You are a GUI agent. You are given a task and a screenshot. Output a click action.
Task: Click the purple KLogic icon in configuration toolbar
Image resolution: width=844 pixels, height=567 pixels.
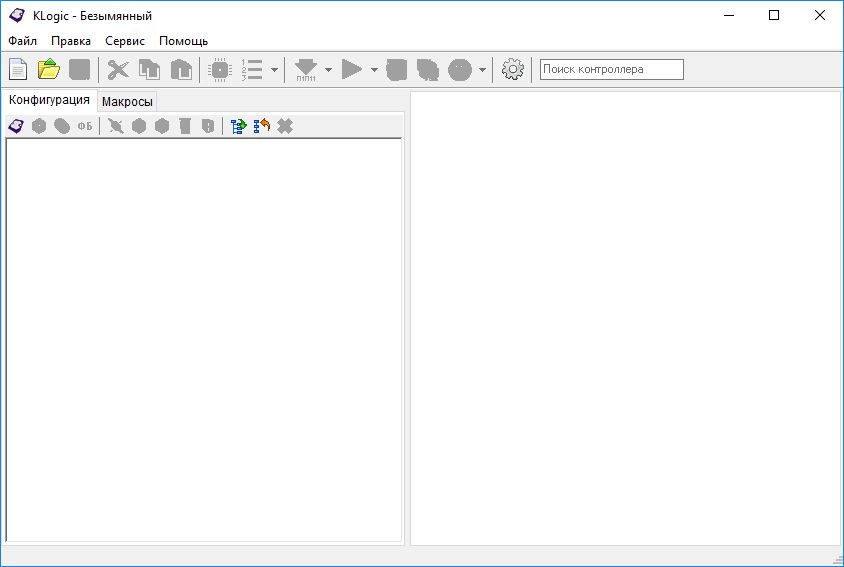pyautogui.click(x=16, y=126)
